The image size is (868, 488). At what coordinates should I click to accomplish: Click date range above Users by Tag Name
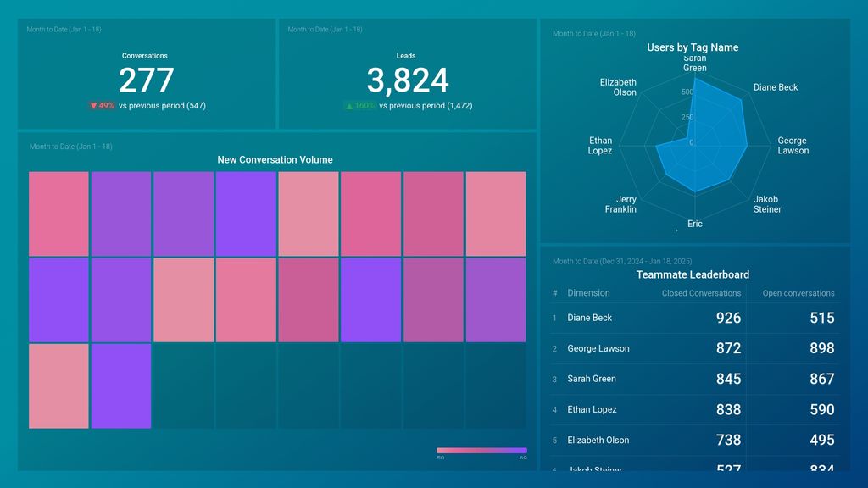click(x=594, y=34)
